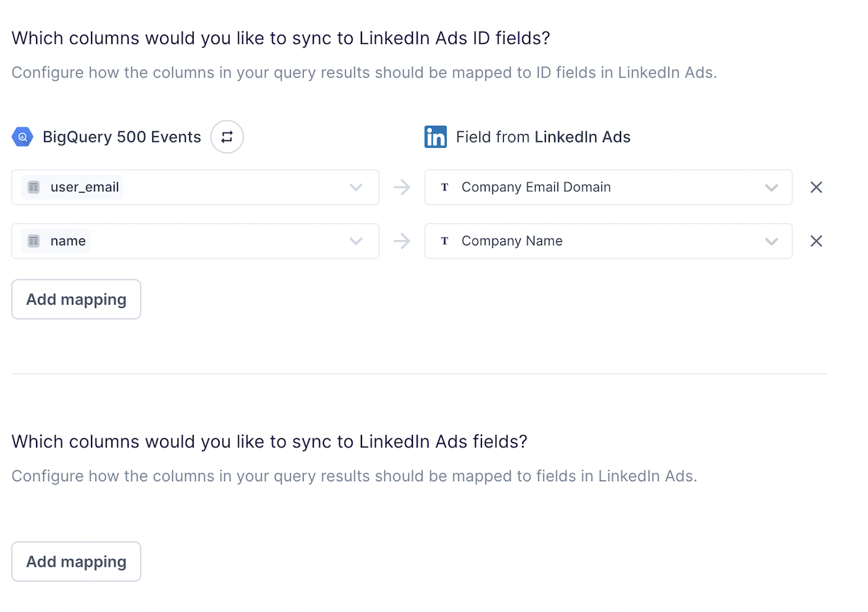Click the LinkedIn Ads ID fields heading
This screenshot has width=868, height=612.
281,38
